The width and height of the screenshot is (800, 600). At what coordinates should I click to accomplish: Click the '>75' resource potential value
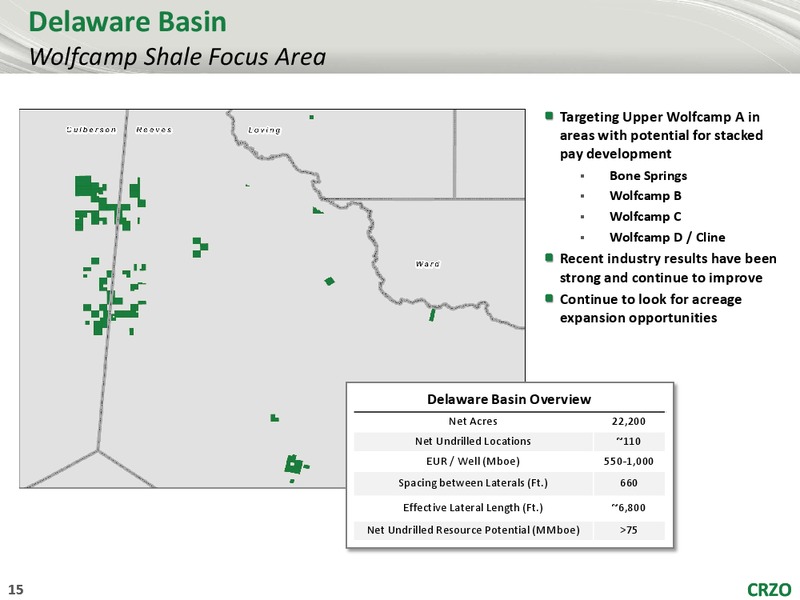coord(629,530)
